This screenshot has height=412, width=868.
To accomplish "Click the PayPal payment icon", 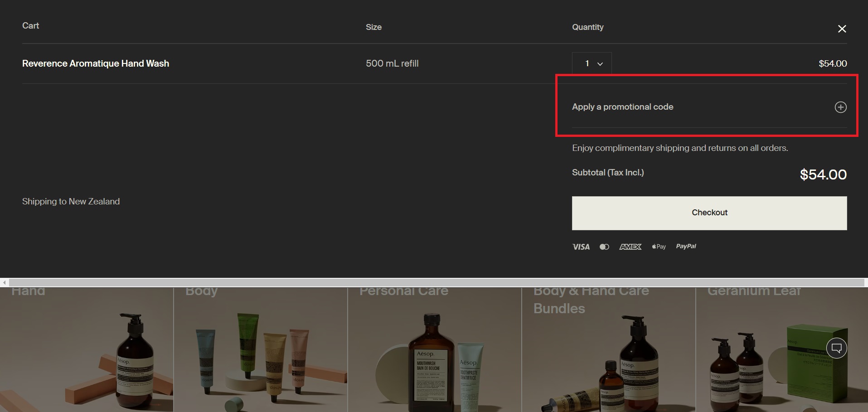I will point(686,247).
